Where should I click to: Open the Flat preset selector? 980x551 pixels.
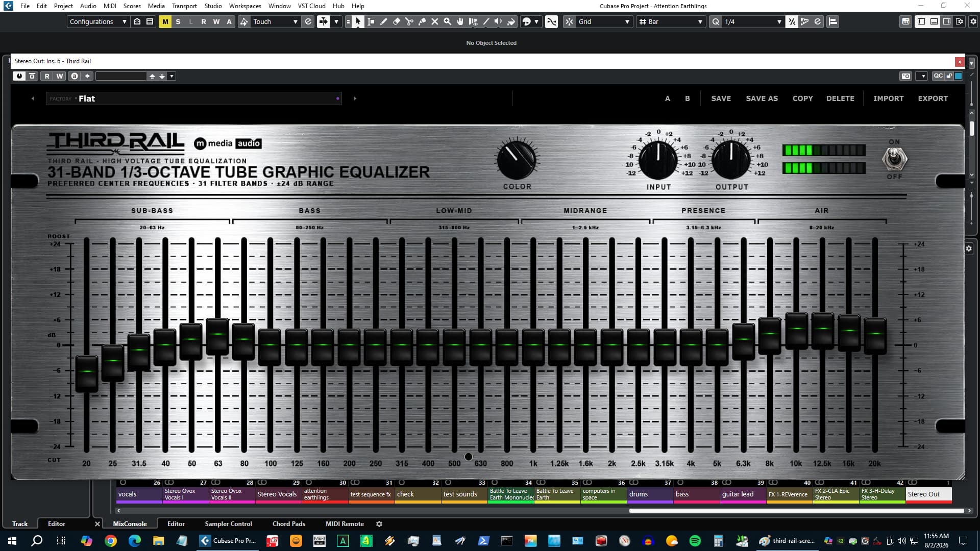[193, 98]
